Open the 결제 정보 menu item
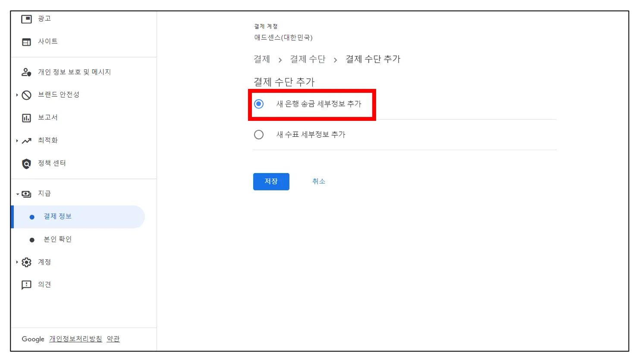 click(57, 216)
